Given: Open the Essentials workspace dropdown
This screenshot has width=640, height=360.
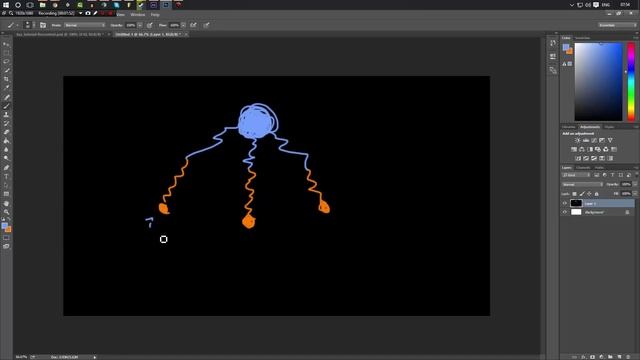Looking at the screenshot, I should (617, 25).
